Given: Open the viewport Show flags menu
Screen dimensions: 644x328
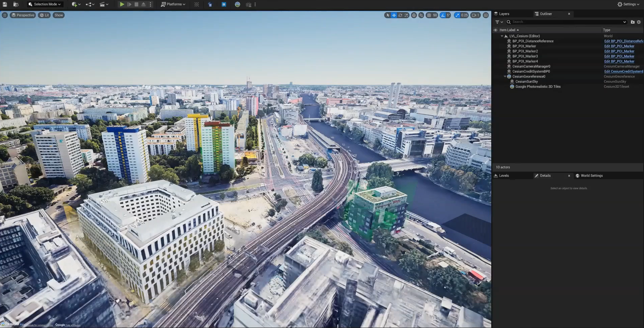Looking at the screenshot, I should pyautogui.click(x=59, y=15).
